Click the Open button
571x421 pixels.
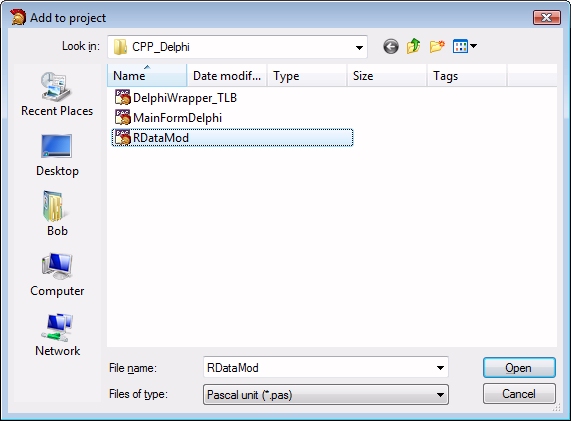tap(519, 368)
